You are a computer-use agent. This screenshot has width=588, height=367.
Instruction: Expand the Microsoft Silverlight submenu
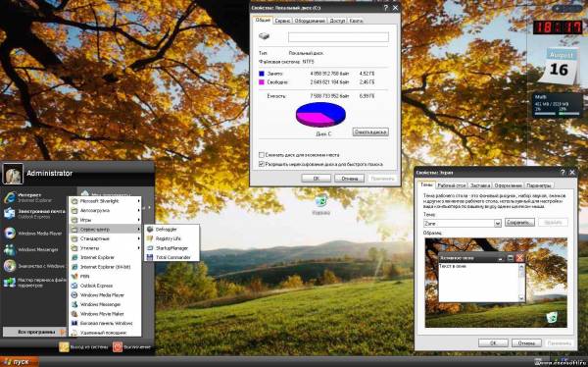(106, 201)
